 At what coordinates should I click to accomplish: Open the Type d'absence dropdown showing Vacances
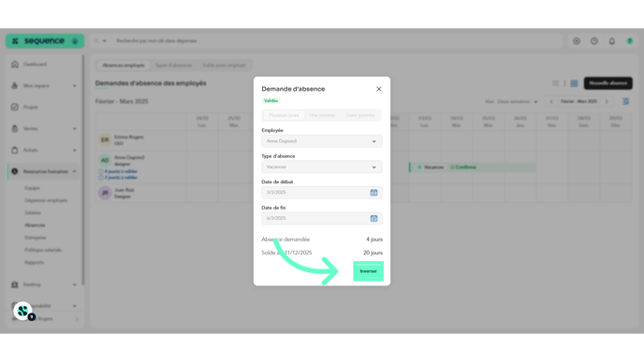322,167
